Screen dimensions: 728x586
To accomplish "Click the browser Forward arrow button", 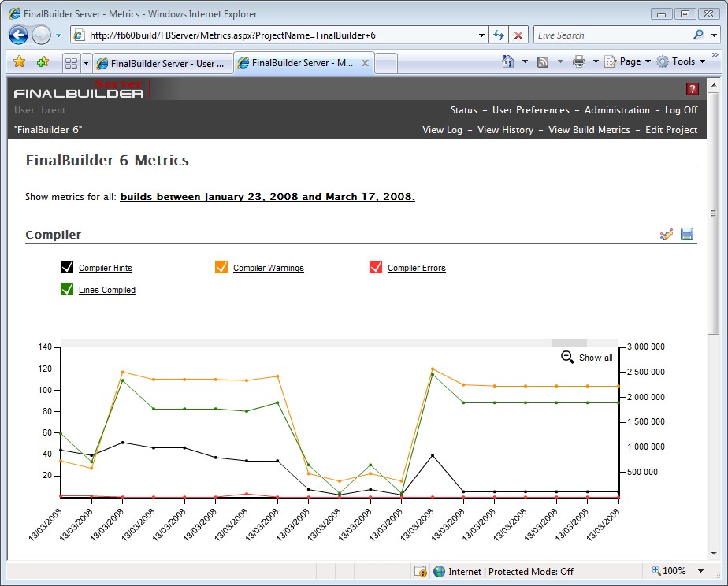I will tap(41, 35).
